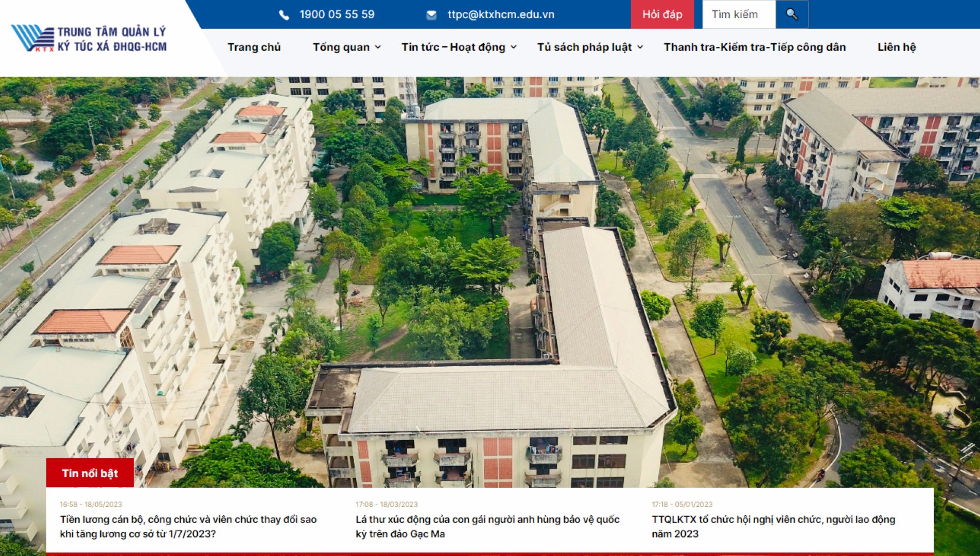980x556 pixels.
Task: Click the KTX dormitory center logo
Action: pos(89,39)
